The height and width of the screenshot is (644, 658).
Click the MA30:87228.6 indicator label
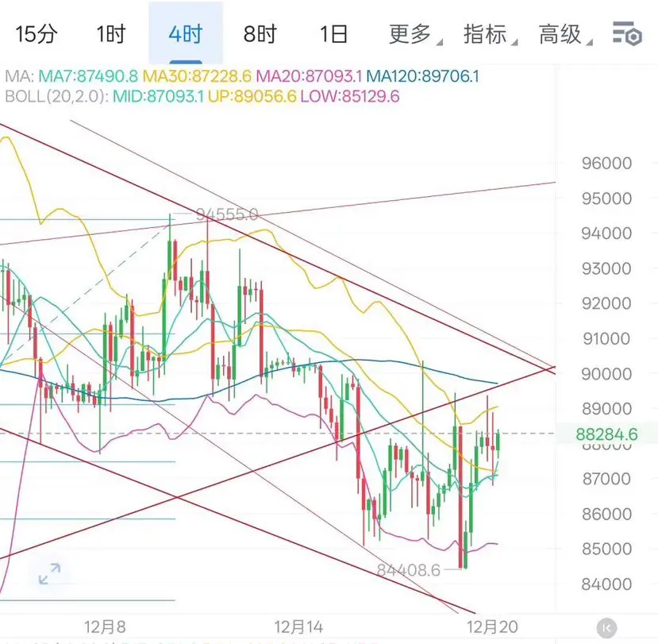pos(197,76)
